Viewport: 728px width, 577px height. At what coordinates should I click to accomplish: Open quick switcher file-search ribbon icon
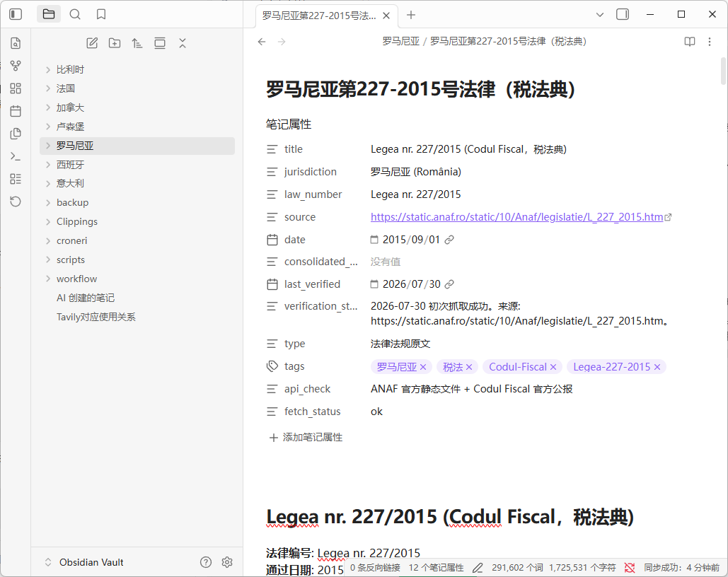(x=16, y=43)
